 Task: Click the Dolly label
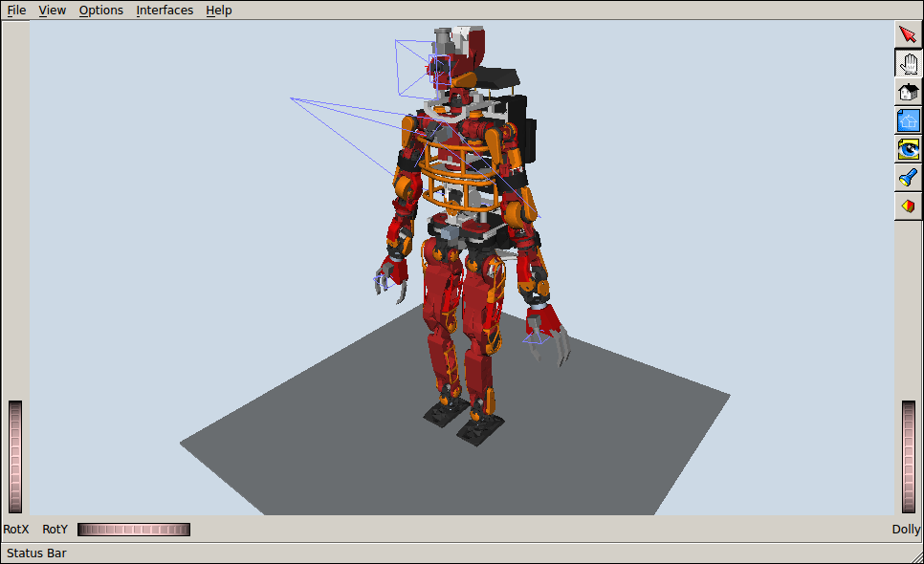point(907,530)
